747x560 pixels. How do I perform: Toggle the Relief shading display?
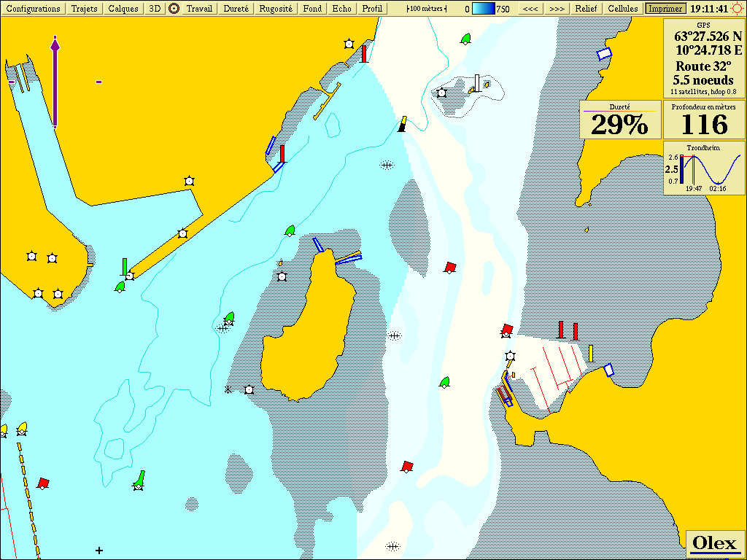585,9
